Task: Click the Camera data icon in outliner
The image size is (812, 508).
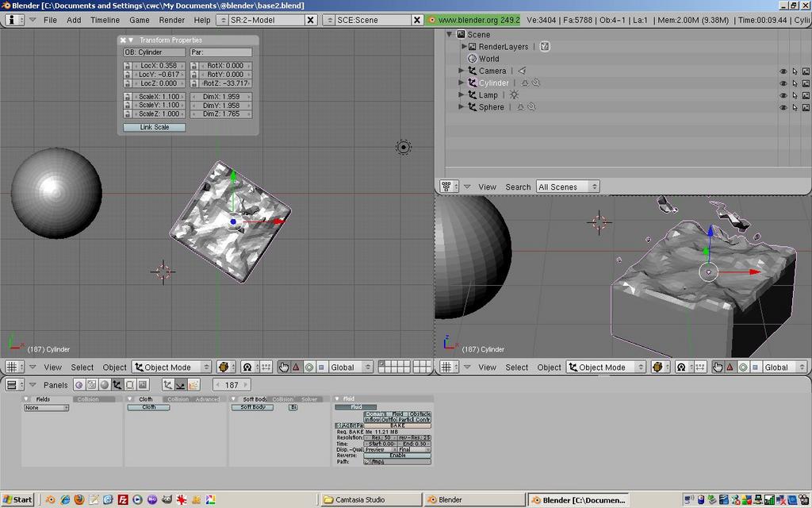Action: 522,71
